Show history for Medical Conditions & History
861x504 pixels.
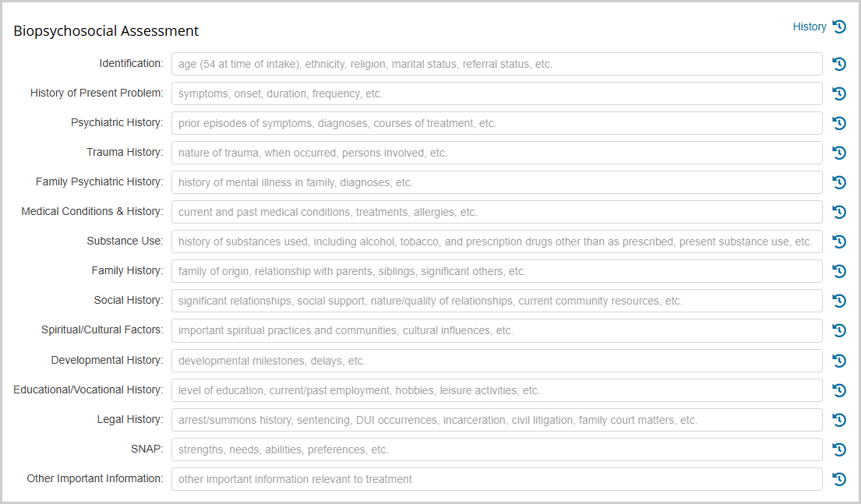(839, 213)
